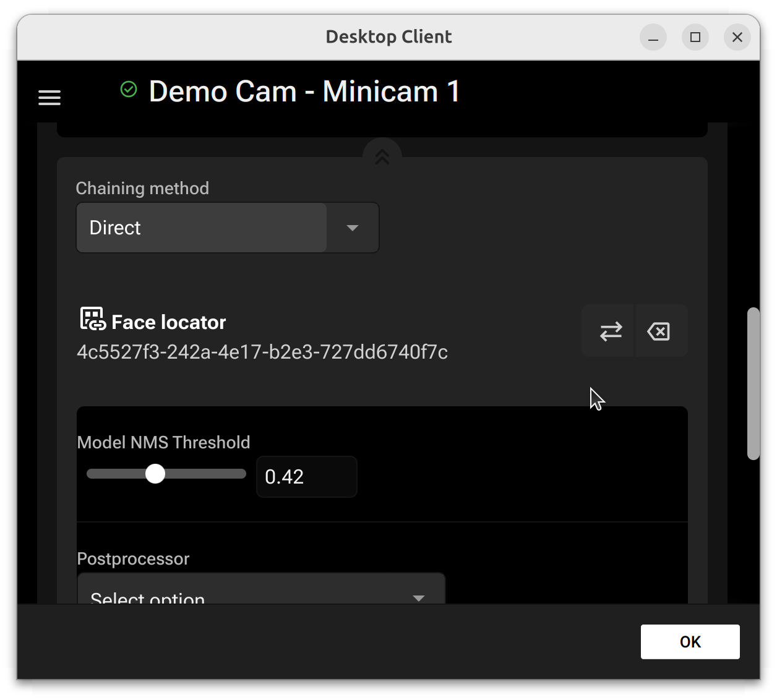Close the Desktop Client window
This screenshot has width=777, height=700.
coord(737,37)
